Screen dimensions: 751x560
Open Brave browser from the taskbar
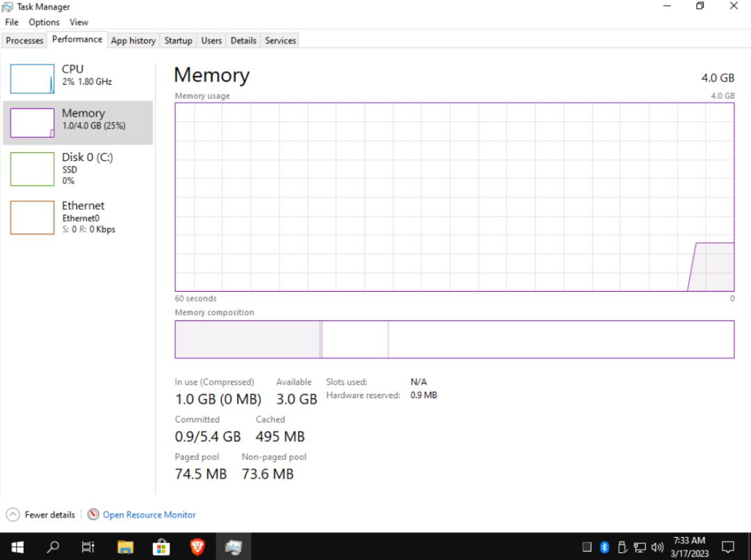[x=197, y=547]
